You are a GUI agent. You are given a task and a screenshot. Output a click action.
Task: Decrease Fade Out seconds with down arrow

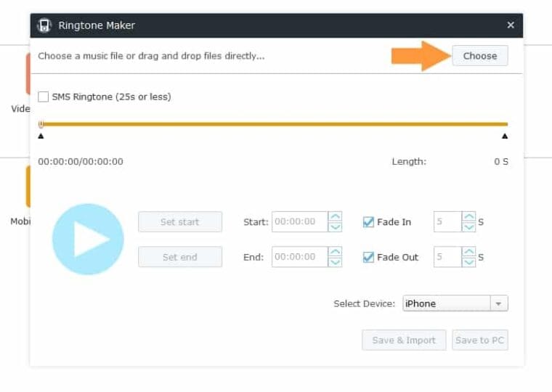[x=469, y=262]
